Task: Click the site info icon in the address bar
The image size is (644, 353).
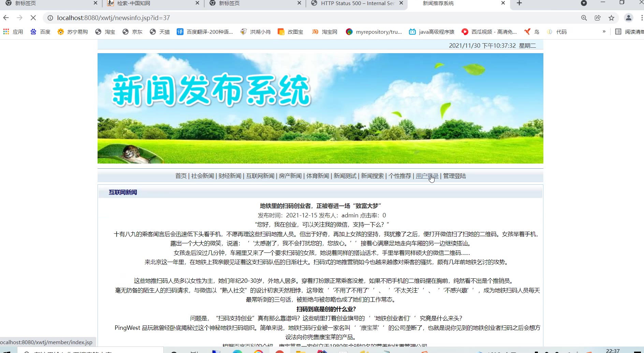Action: coord(50,18)
